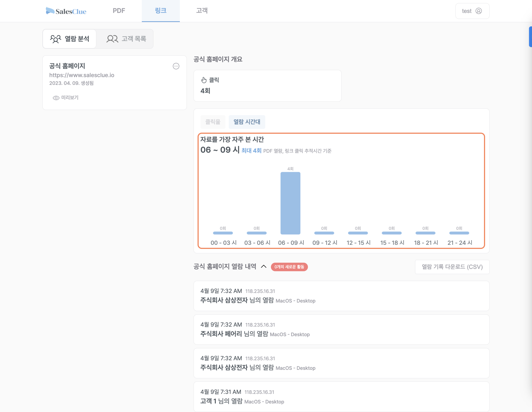Open the https://www.salesclue.io link
The height and width of the screenshot is (412, 532).
click(82, 75)
